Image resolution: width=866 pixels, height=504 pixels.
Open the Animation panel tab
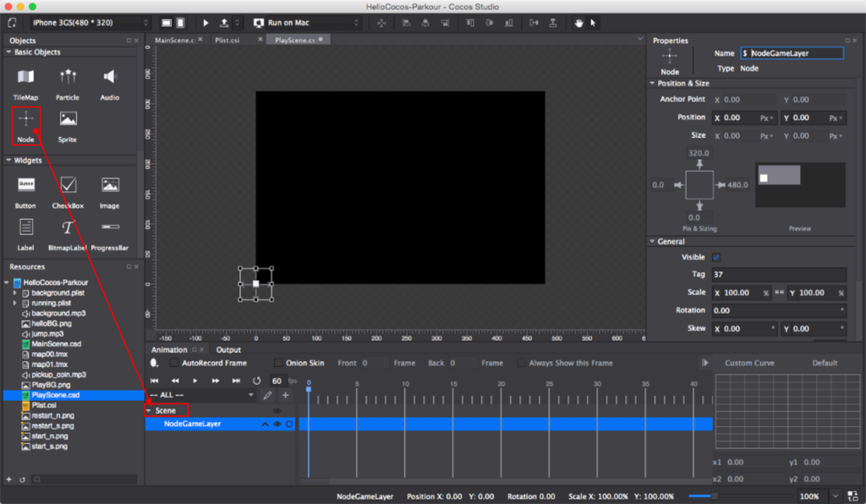[x=169, y=350]
